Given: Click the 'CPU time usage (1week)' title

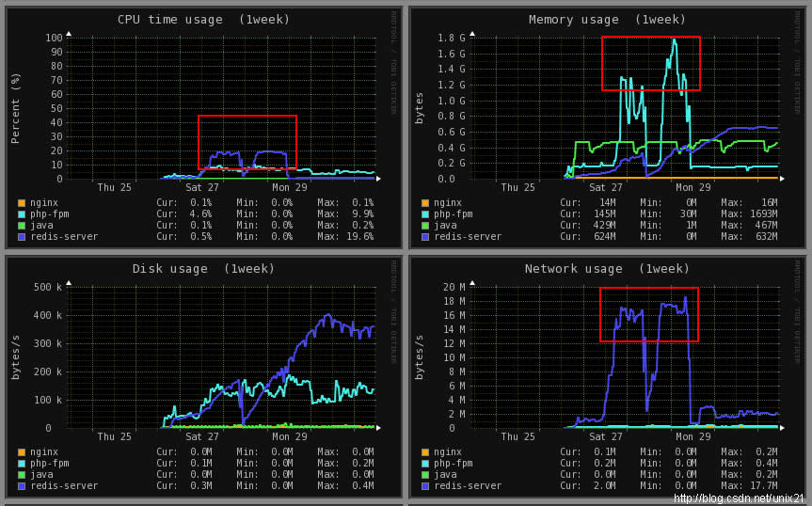Looking at the screenshot, I should click(x=203, y=20).
